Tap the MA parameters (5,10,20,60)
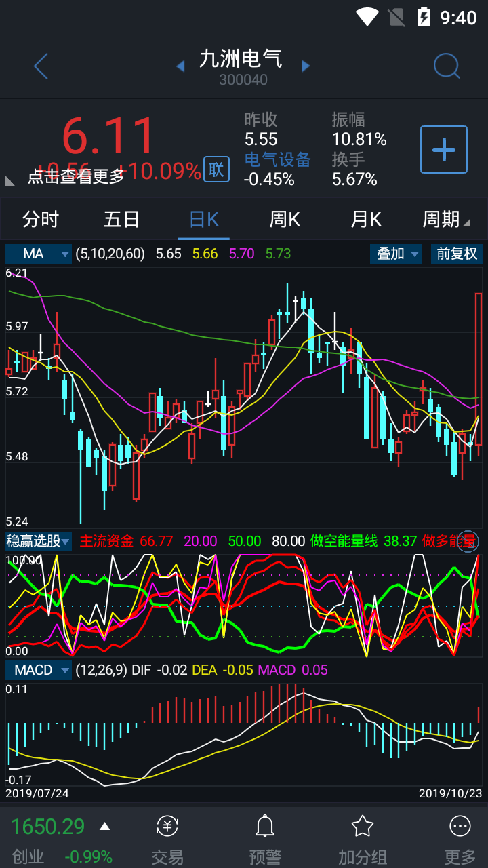Screen dimensions: 488x868 coord(110,254)
